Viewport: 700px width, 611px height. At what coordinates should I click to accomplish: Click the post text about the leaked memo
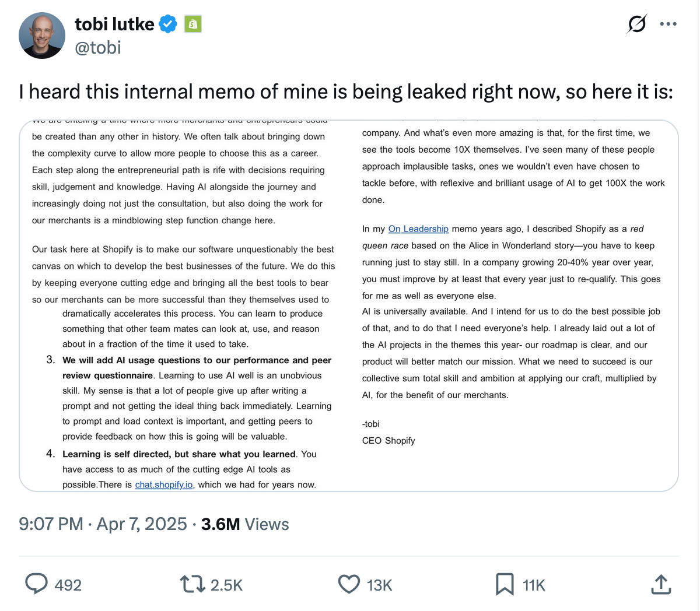[345, 92]
